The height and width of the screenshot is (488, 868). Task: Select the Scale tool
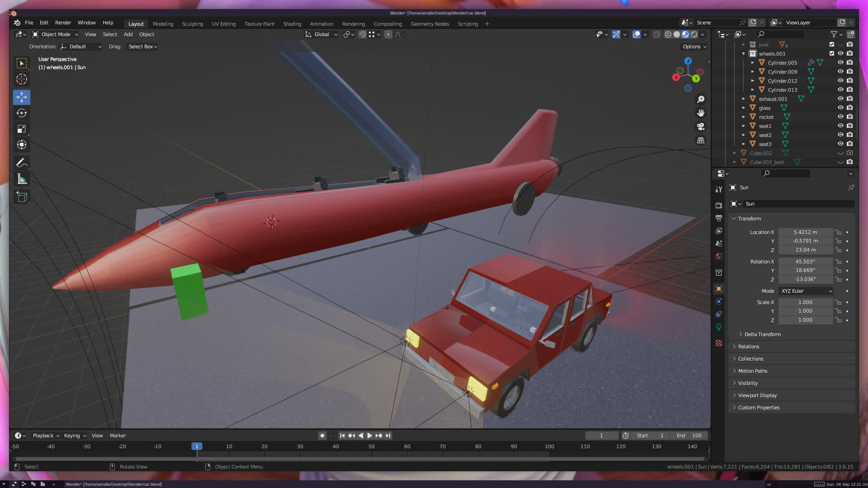(21, 129)
